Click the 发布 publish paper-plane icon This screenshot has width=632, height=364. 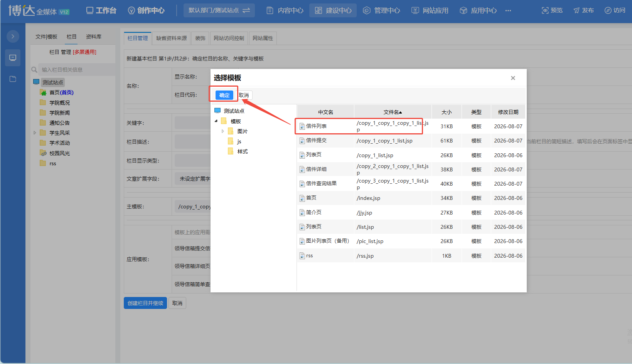tap(576, 10)
